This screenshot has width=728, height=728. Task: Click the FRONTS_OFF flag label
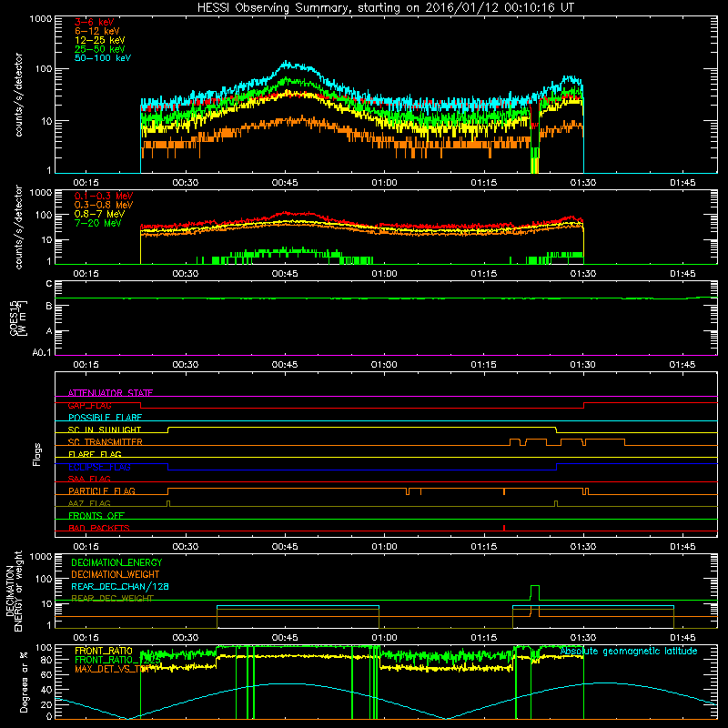tap(96, 516)
